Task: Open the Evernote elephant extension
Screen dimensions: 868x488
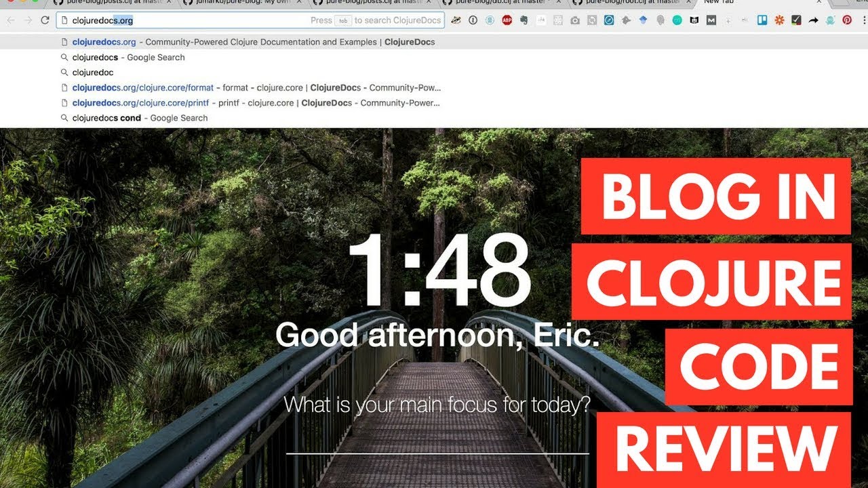Action: (524, 20)
